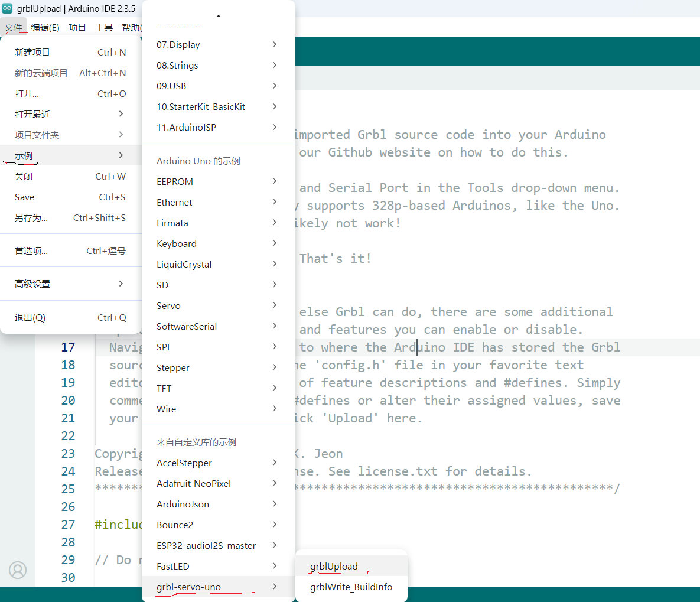This screenshot has width=700, height=602.
Task: Expand 项目文件夹 submenu
Action: click(x=70, y=135)
